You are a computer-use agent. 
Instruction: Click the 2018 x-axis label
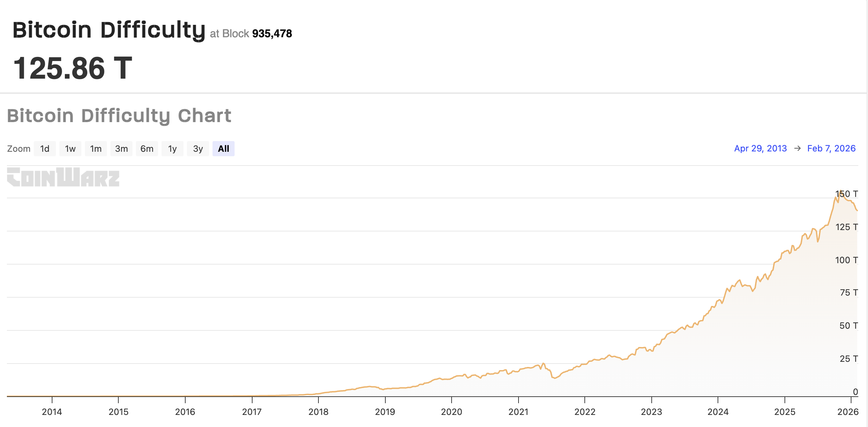coord(318,412)
